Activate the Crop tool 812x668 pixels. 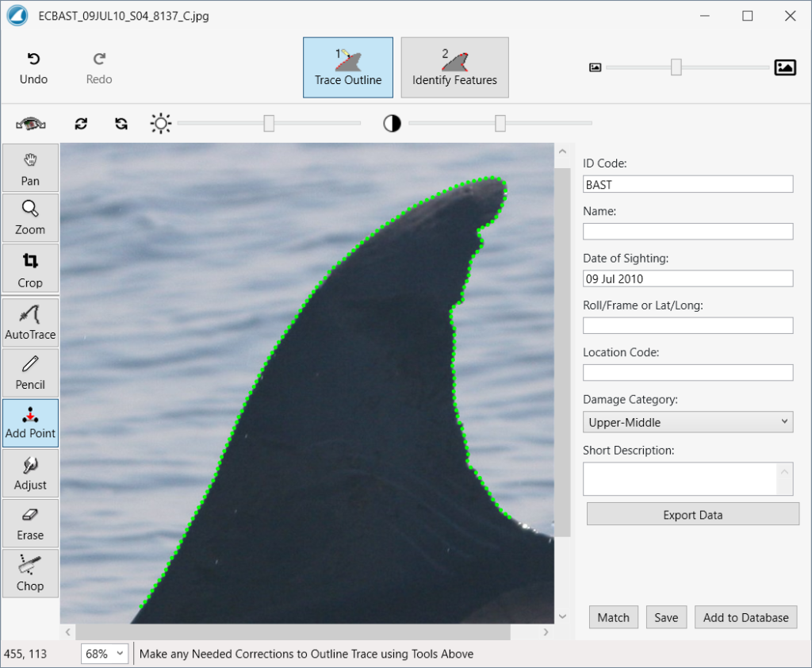coord(30,269)
